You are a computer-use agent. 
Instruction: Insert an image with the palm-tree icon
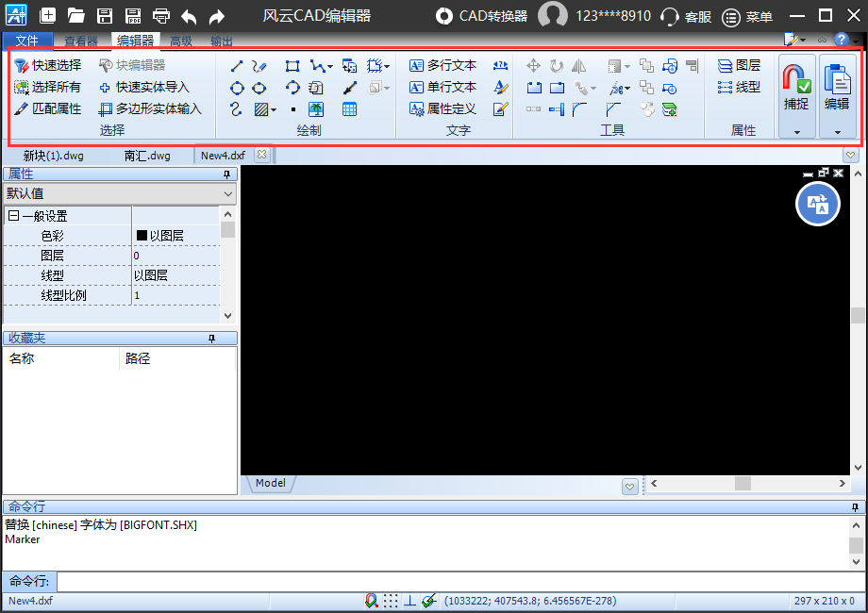click(x=316, y=109)
